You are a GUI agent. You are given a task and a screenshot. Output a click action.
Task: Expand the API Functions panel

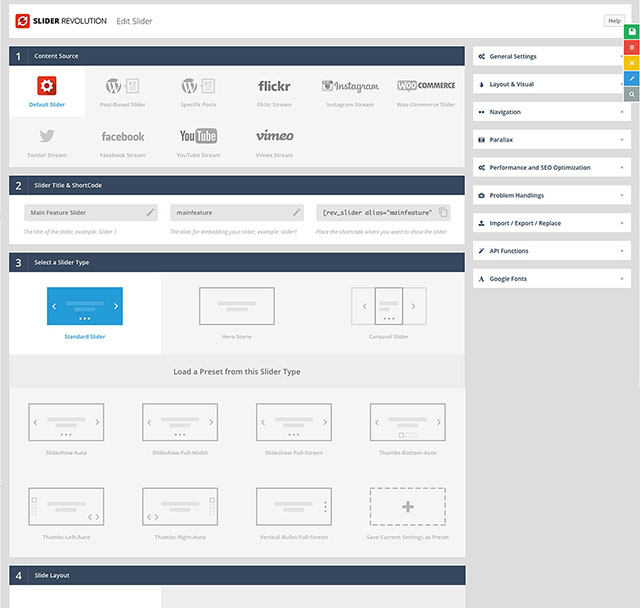coord(551,251)
